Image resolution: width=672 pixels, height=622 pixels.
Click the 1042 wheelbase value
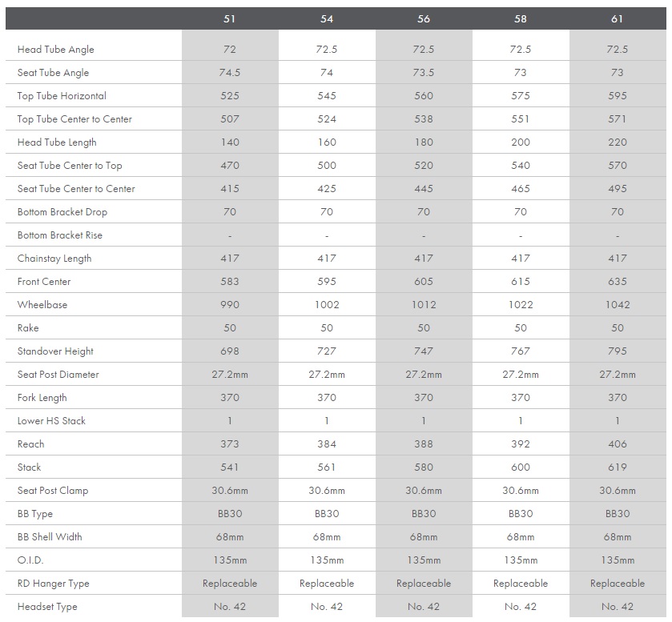[x=618, y=305]
